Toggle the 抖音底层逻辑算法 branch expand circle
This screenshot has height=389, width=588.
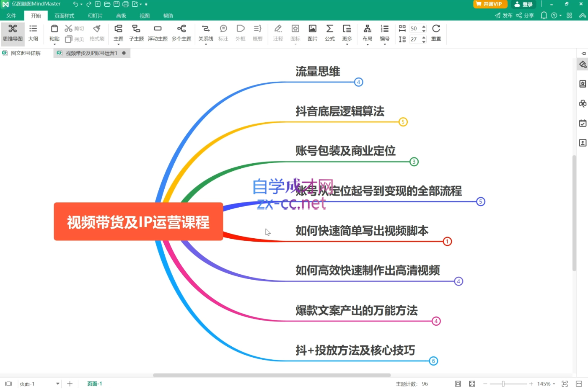click(403, 122)
